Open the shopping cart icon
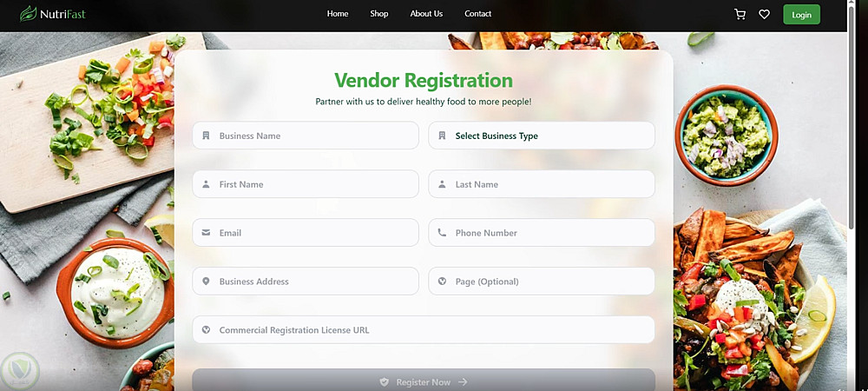The height and width of the screenshot is (391, 868). [740, 15]
